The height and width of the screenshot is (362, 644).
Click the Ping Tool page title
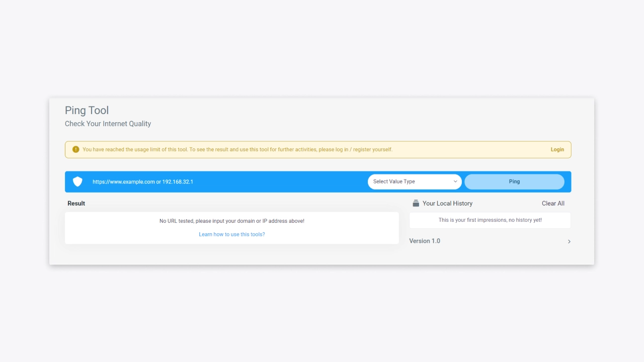coord(87,111)
